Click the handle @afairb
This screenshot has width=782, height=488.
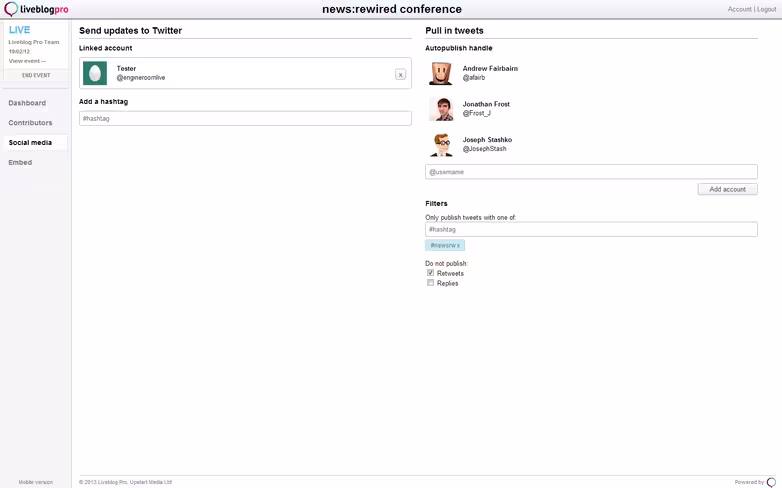473,78
